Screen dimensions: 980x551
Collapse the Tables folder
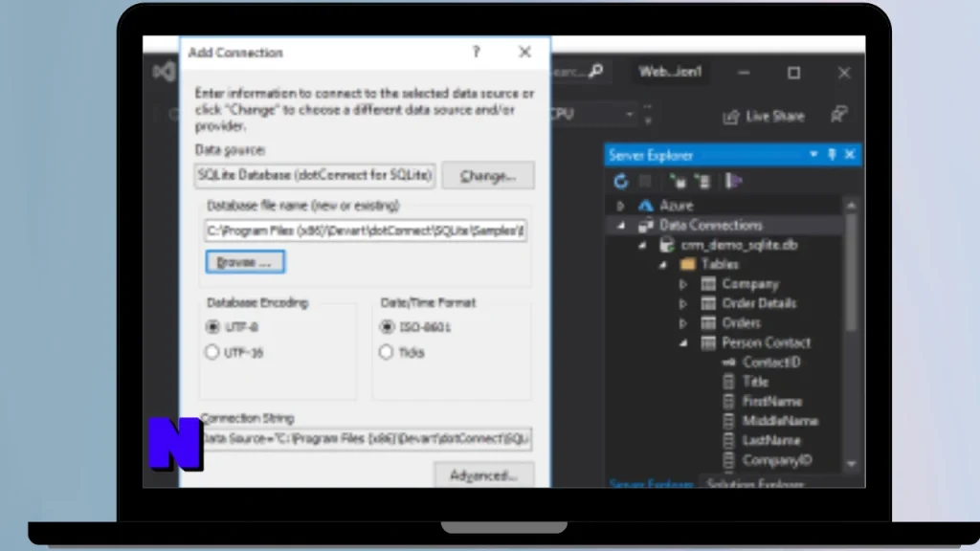click(x=663, y=265)
